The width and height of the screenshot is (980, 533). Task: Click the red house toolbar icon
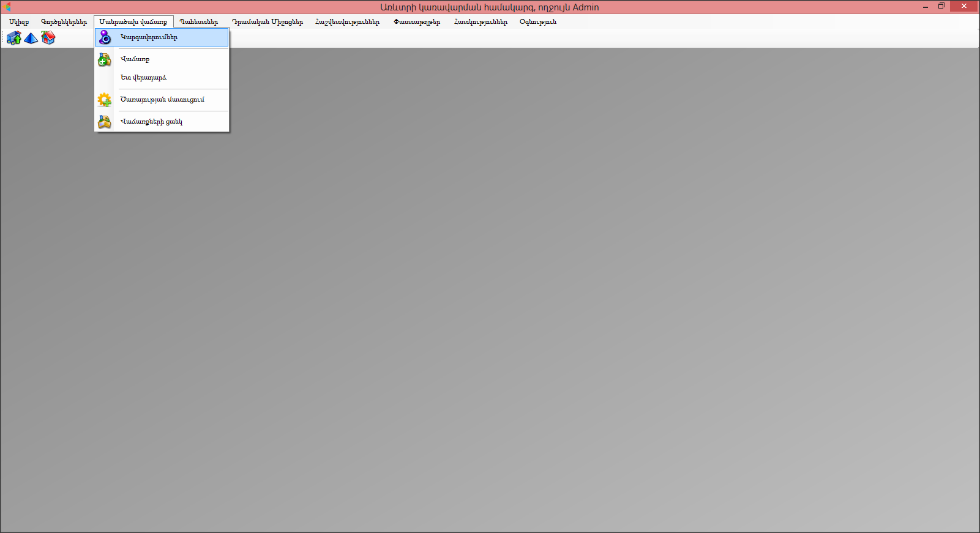click(48, 38)
